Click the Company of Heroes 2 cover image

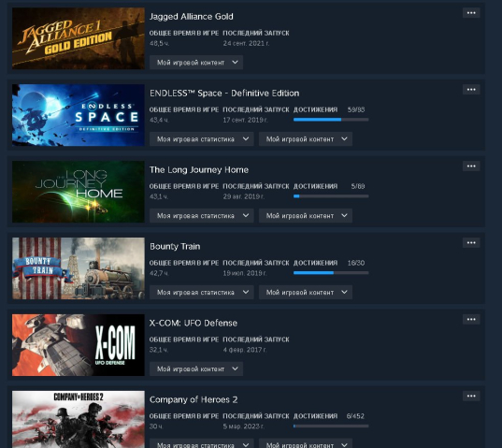[79, 419]
